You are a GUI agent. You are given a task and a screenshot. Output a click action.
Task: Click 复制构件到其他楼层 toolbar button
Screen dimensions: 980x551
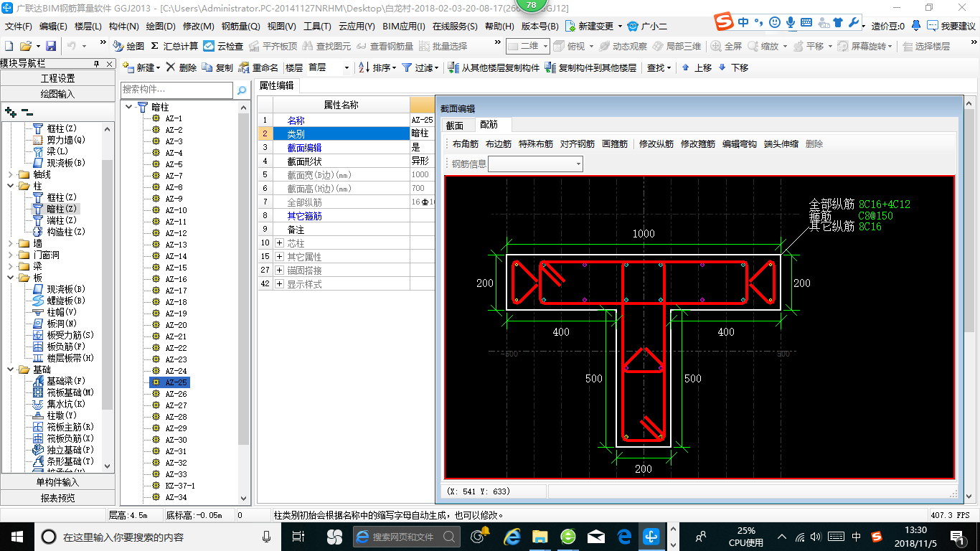590,67
